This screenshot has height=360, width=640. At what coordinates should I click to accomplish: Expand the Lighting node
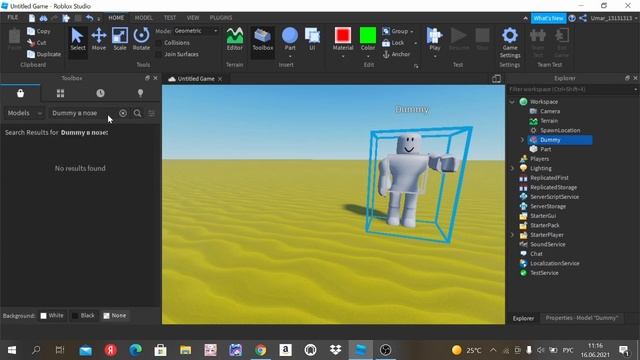512,168
